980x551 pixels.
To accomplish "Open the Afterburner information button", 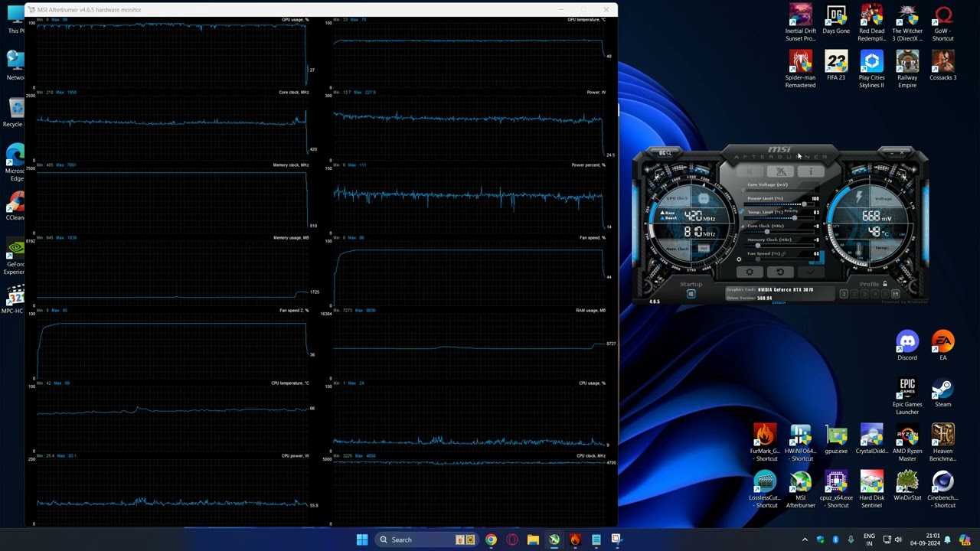I will pyautogui.click(x=810, y=171).
